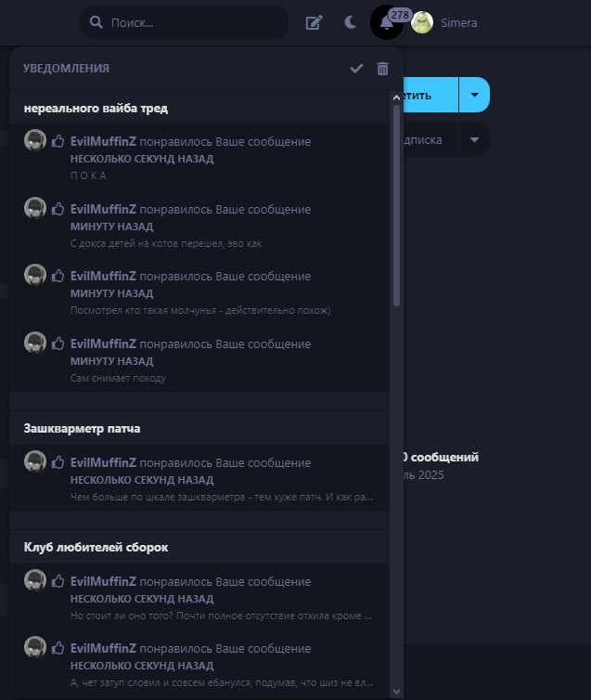Click EvilMuffinZ avatar in Зашкварметр патча notification

[35, 461]
